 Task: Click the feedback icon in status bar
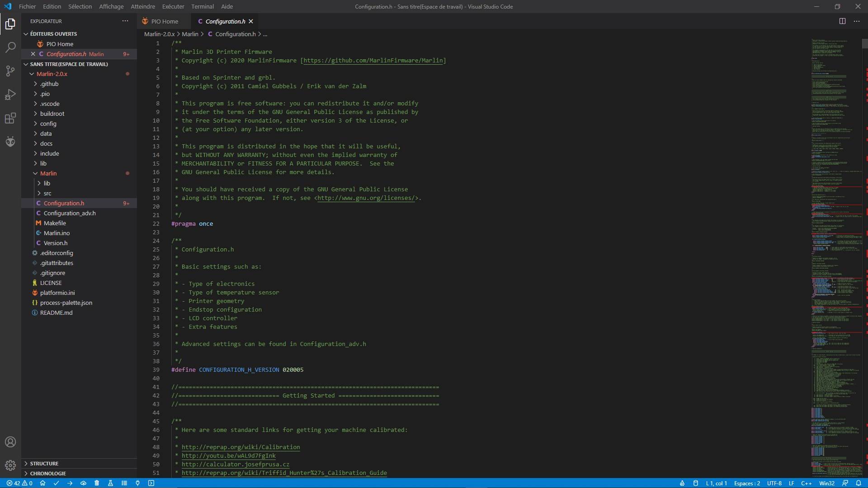pos(845,483)
